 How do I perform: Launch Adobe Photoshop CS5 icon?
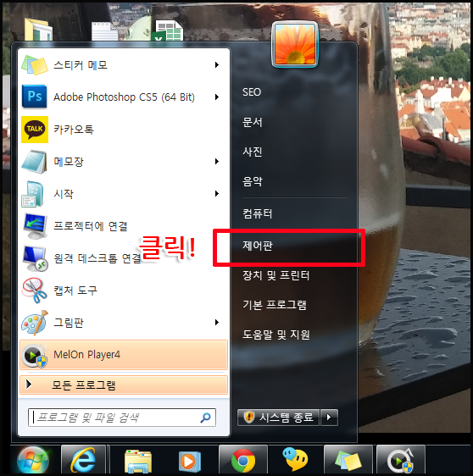pos(34,97)
